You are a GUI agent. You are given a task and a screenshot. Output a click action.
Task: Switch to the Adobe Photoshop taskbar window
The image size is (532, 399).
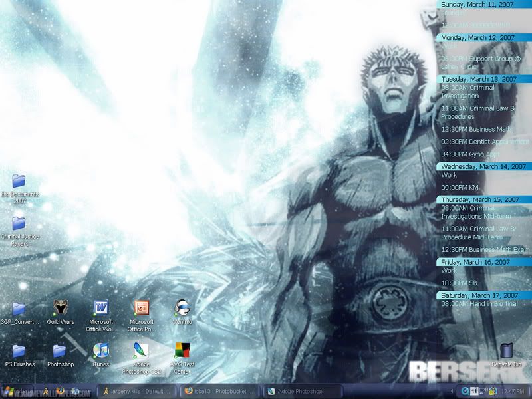pos(302,392)
